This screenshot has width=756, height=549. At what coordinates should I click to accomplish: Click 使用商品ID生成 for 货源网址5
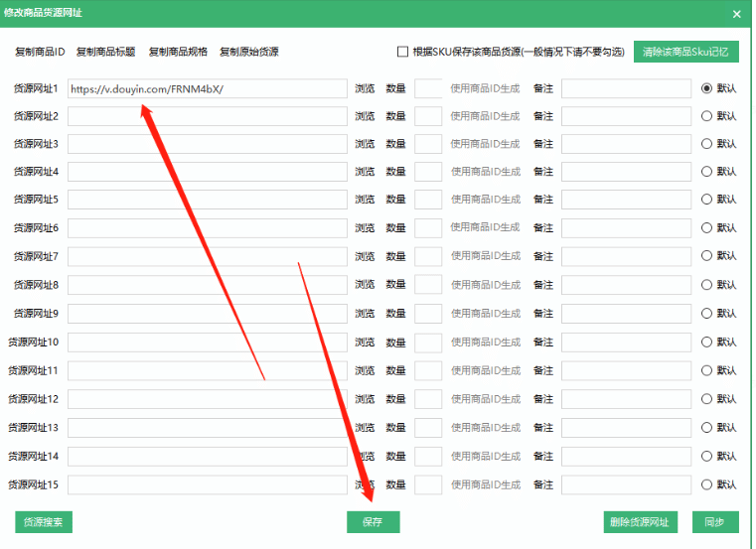click(x=485, y=200)
